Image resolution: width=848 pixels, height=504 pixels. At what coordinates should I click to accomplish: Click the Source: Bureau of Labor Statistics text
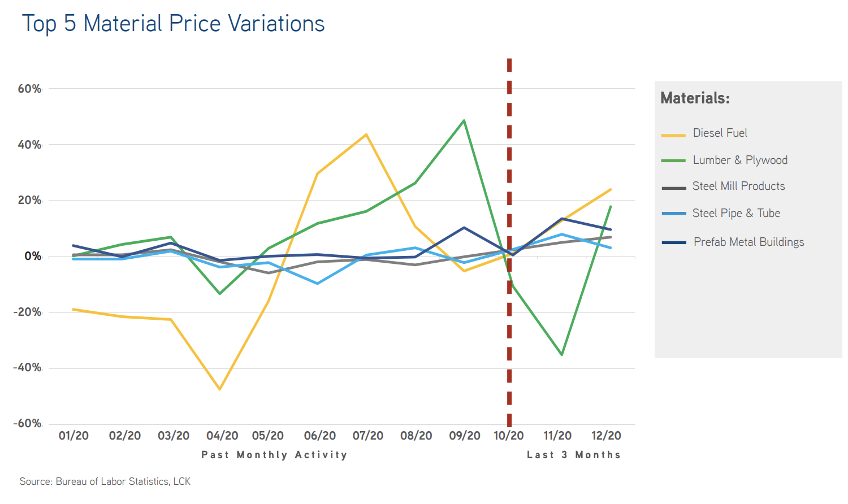105,481
